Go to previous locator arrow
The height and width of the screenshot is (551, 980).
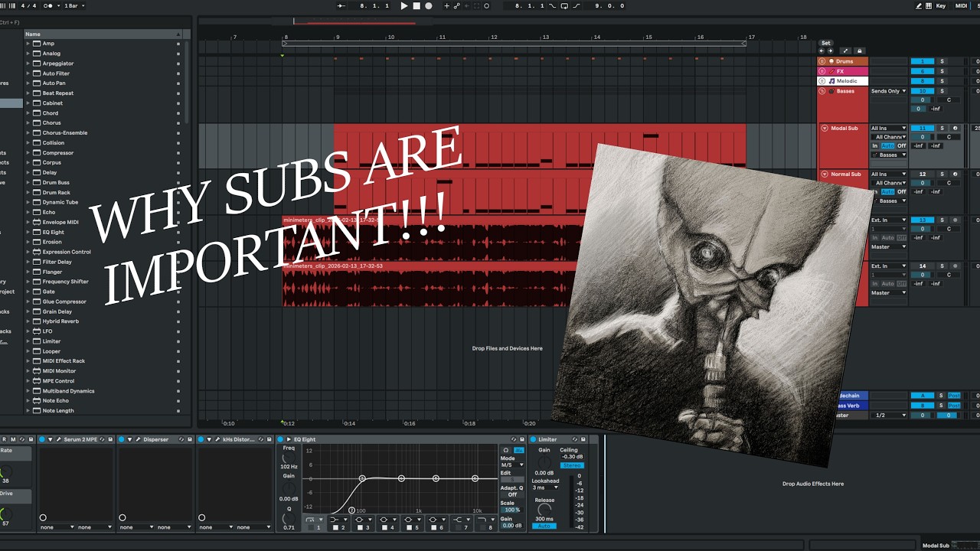coord(822,51)
